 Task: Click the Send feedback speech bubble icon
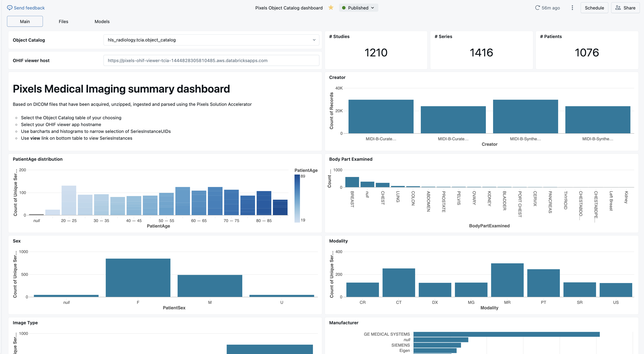coord(9,8)
